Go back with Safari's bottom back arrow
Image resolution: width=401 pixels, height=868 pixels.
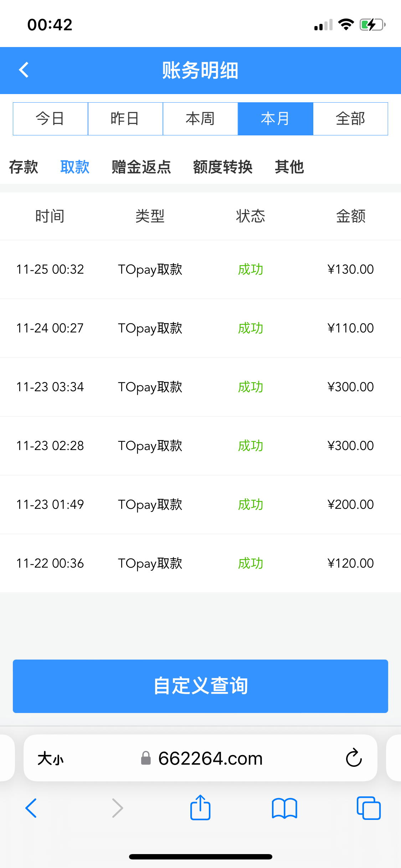(31, 808)
